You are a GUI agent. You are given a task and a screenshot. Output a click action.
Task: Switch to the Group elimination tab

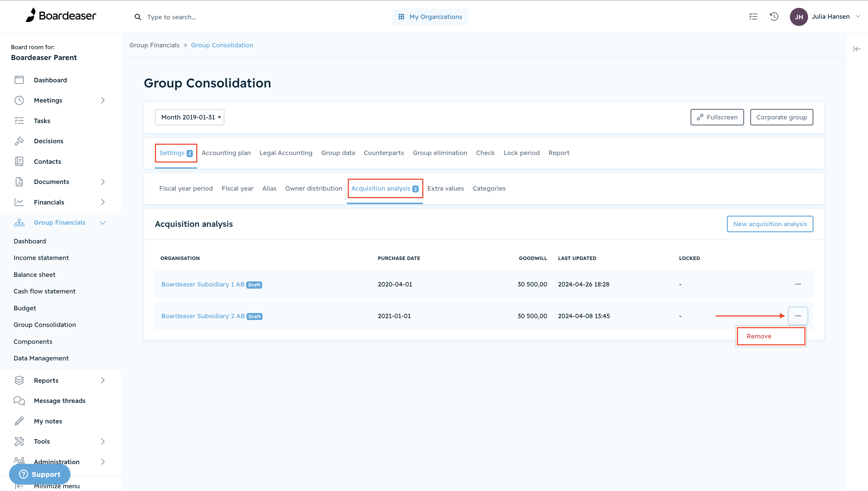440,153
